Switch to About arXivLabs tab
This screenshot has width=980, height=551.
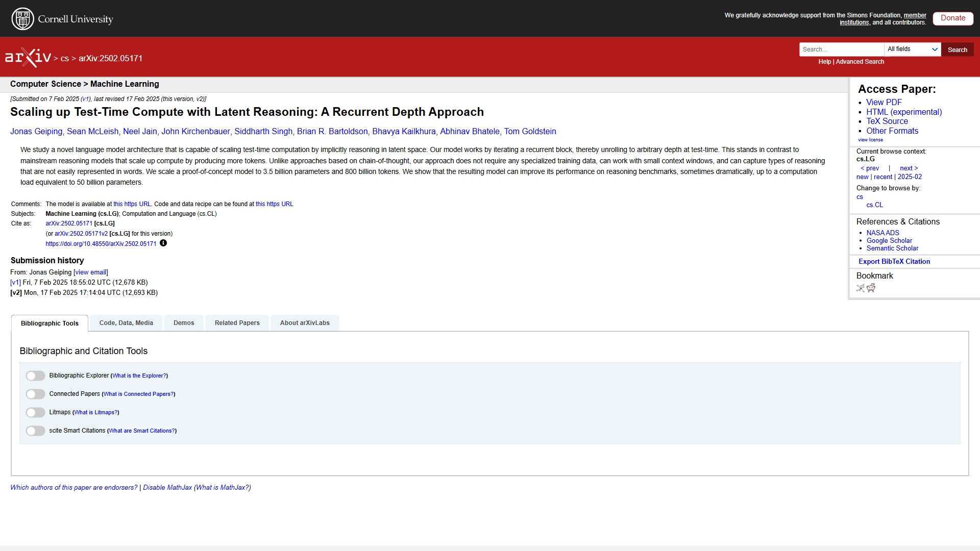305,323
